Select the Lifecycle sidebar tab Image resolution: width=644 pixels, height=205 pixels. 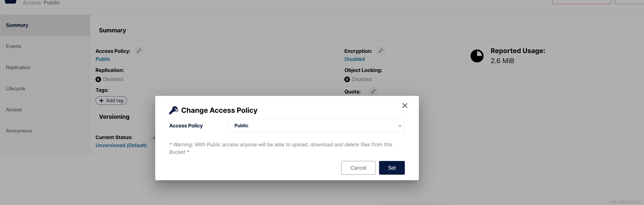click(16, 89)
